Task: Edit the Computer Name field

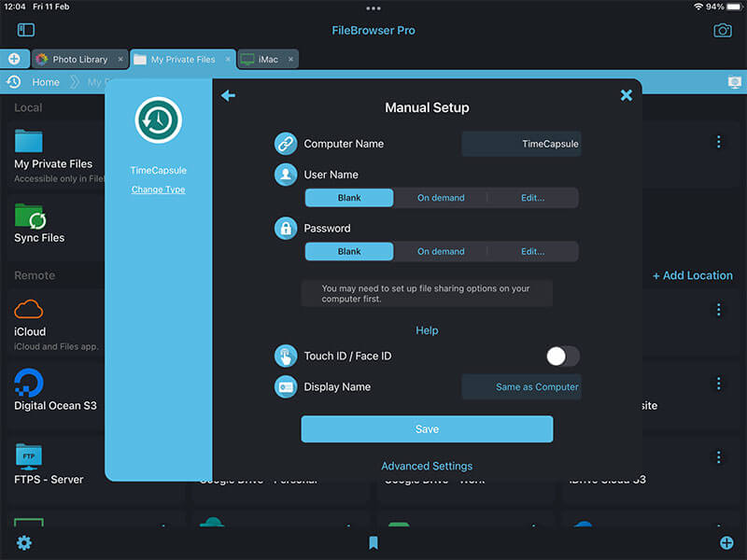Action: [521, 144]
